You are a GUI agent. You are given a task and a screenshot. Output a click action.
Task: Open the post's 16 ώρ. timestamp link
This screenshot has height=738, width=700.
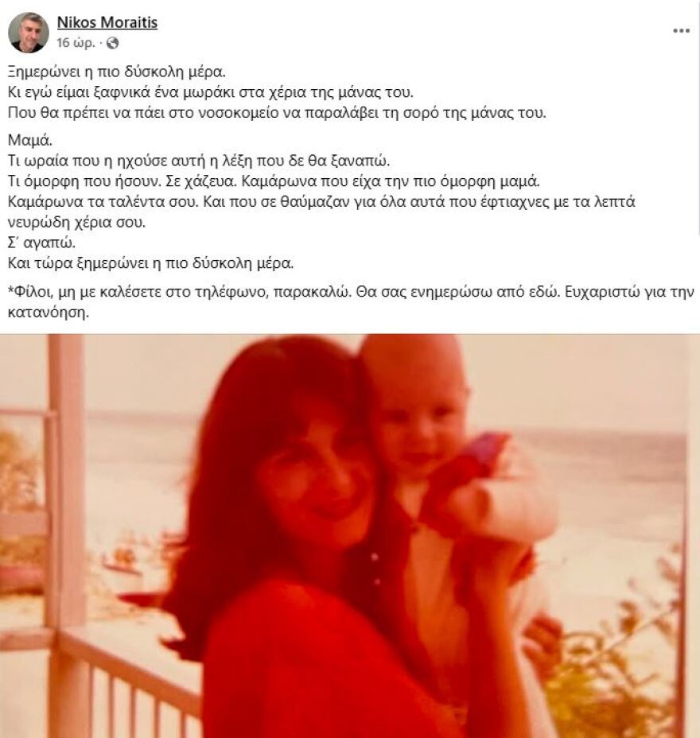(76, 43)
